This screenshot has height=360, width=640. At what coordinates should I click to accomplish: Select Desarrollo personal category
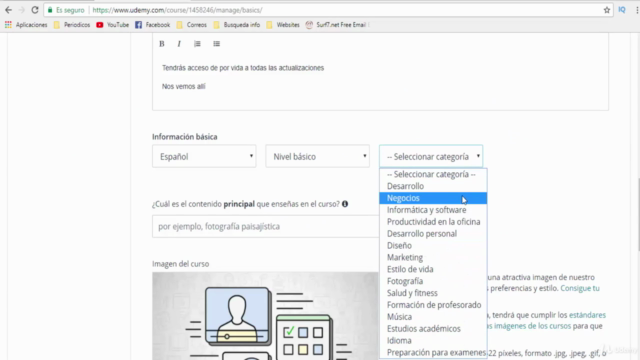(433, 233)
